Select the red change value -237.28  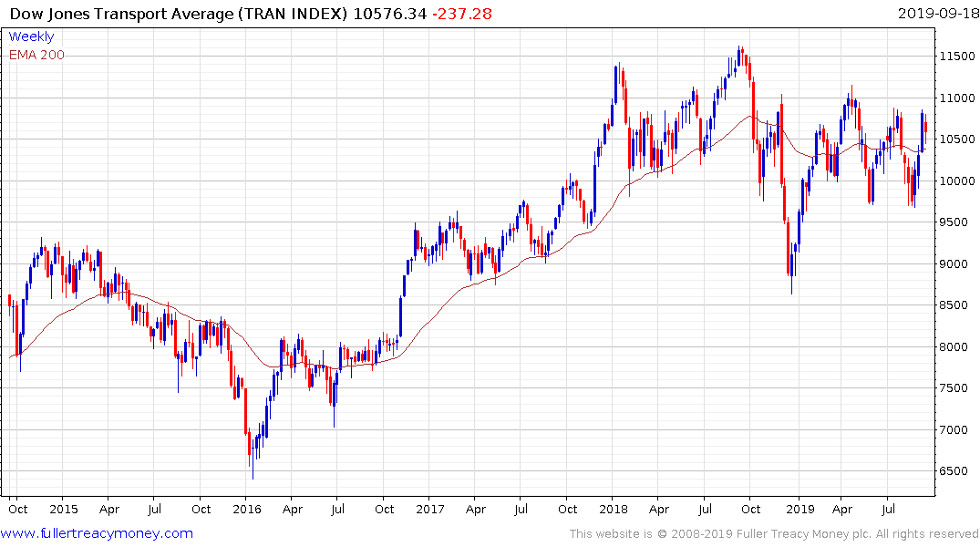coord(462,14)
